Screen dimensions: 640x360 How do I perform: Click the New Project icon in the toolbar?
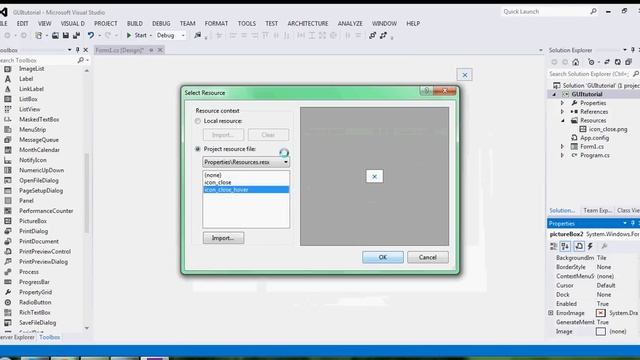click(38, 36)
